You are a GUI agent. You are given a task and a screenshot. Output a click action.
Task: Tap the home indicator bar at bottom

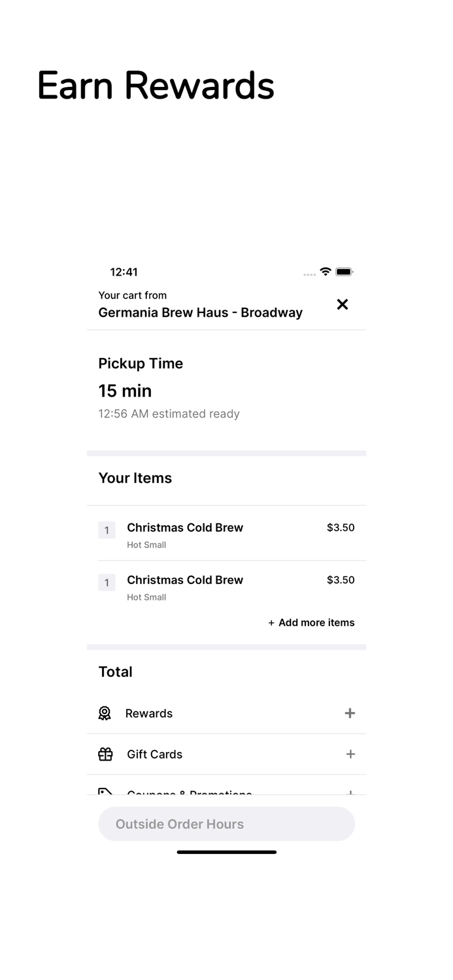point(226,852)
